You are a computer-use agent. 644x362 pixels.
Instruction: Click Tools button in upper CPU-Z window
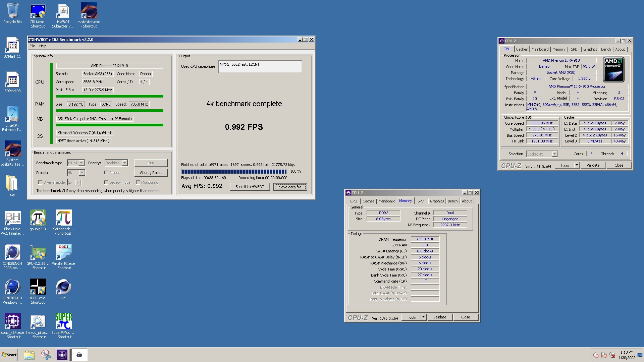565,165
